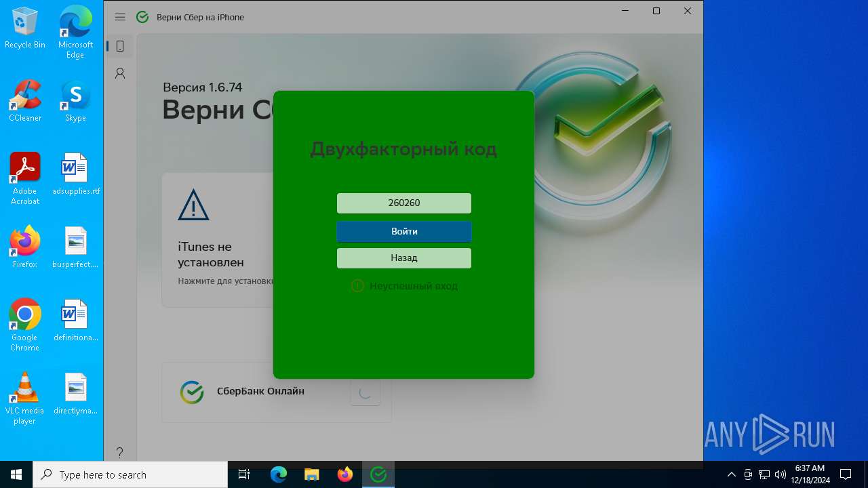The height and width of the screenshot is (488, 868).
Task: Click the СберБанк Онлайн label
Action: point(260,391)
